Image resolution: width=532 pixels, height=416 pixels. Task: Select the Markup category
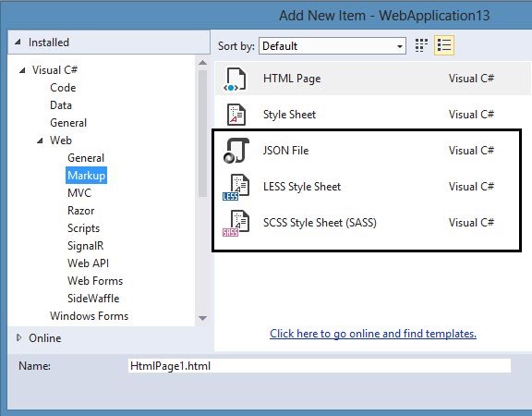point(86,176)
